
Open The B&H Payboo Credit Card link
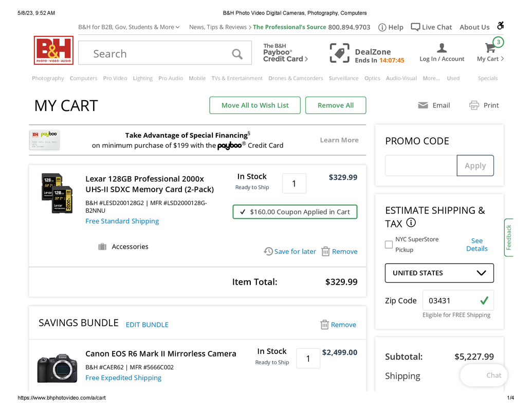pyautogui.click(x=285, y=53)
